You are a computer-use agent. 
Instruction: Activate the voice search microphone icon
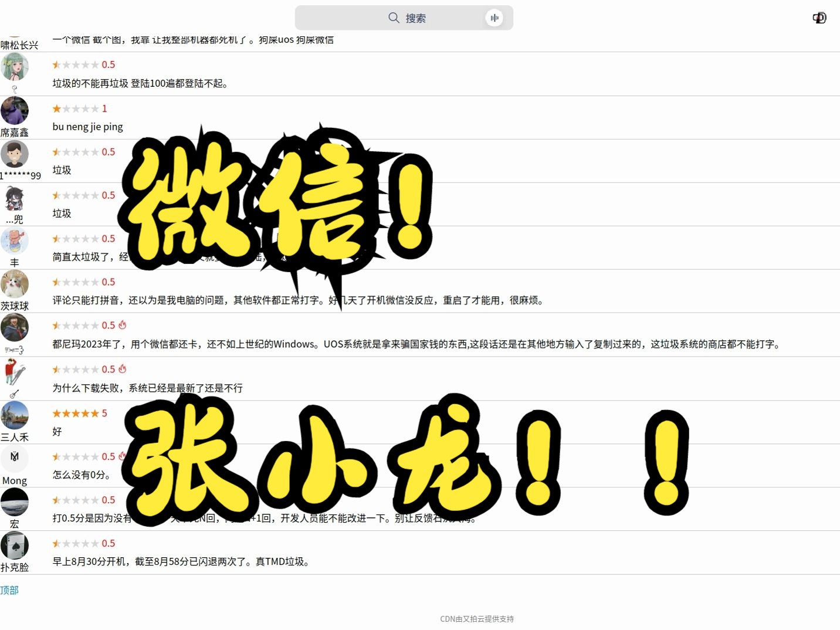coord(494,18)
